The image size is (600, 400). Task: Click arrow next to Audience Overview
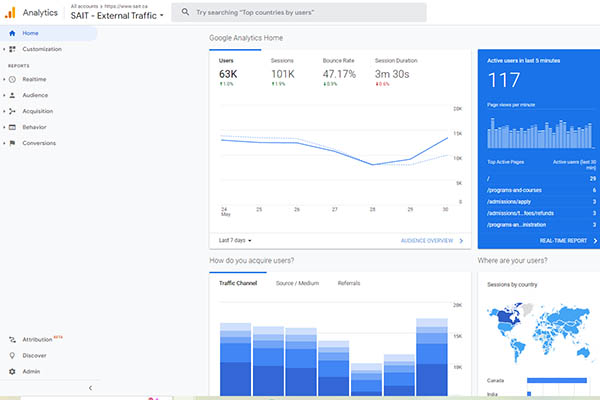click(461, 241)
